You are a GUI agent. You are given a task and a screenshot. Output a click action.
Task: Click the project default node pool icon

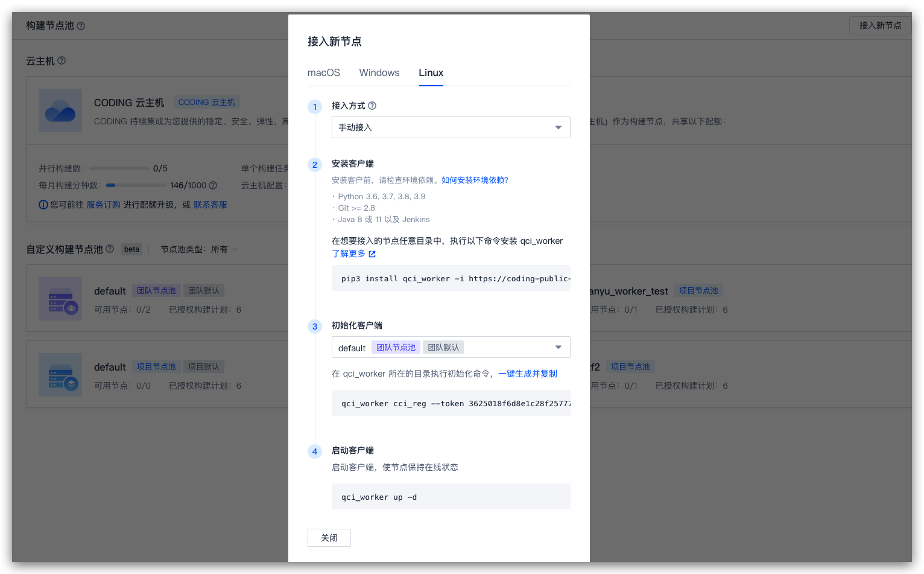click(60, 375)
